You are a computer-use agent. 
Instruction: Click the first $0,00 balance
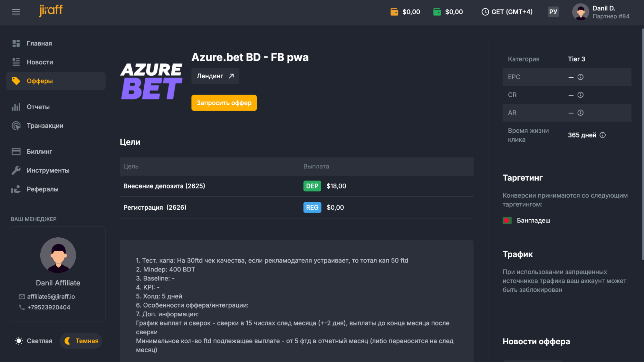[411, 12]
